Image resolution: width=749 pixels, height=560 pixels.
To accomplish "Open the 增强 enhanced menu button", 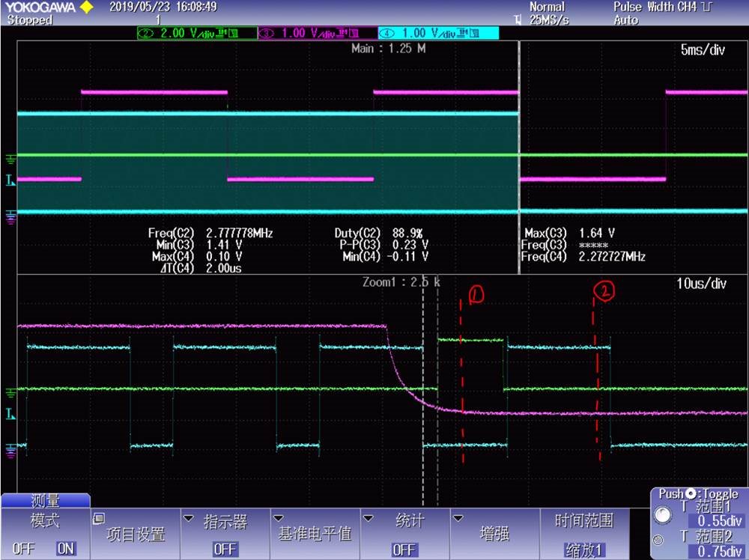I will [x=494, y=534].
